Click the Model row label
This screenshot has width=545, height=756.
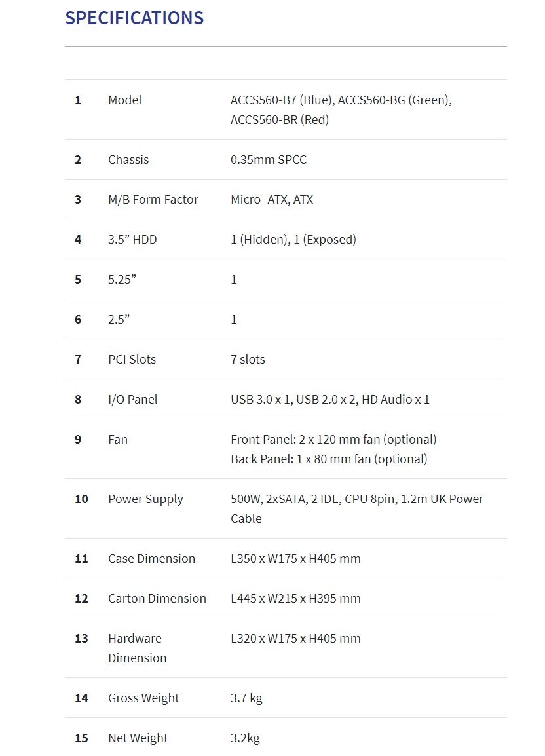[124, 100]
